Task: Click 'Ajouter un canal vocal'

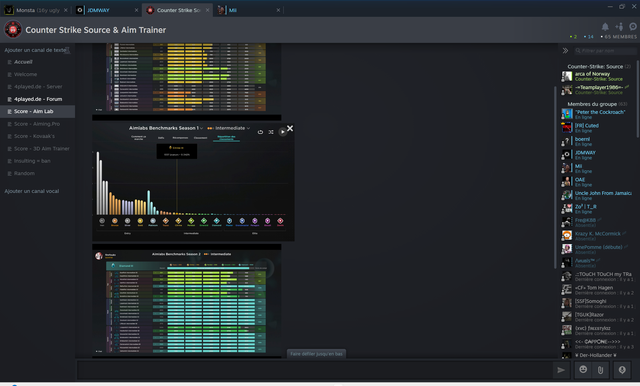Action: [32, 191]
